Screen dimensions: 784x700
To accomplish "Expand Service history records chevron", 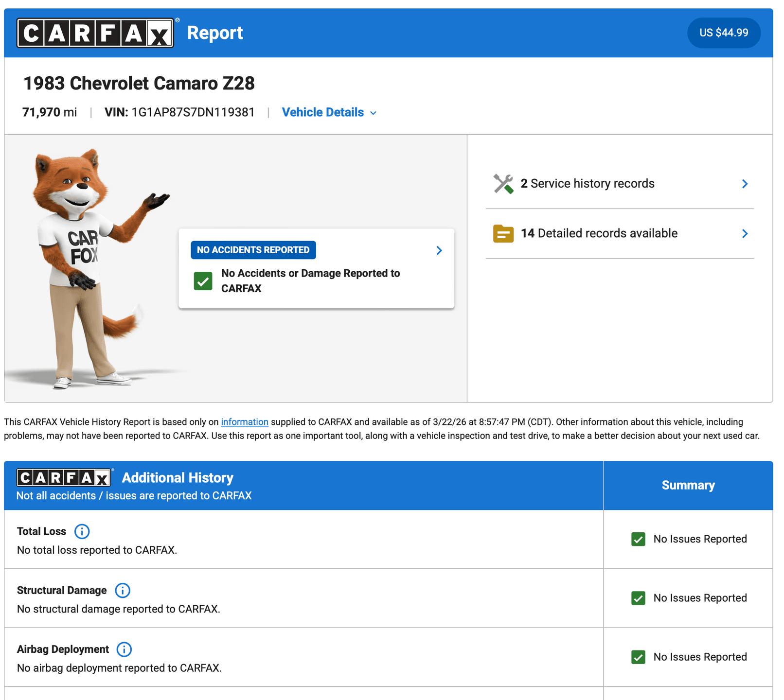I will click(745, 184).
